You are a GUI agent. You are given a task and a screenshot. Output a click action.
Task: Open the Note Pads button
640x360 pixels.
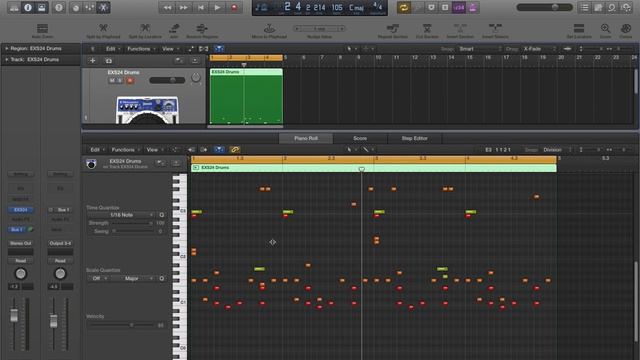pyautogui.click(x=598, y=7)
